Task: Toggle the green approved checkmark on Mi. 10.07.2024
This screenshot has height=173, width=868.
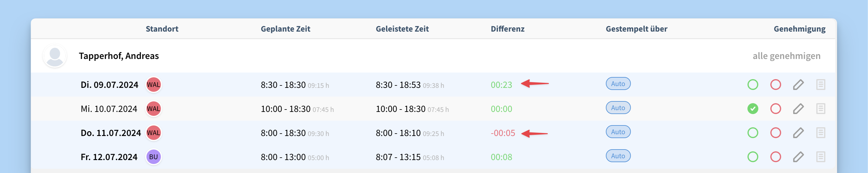Action: point(753,109)
